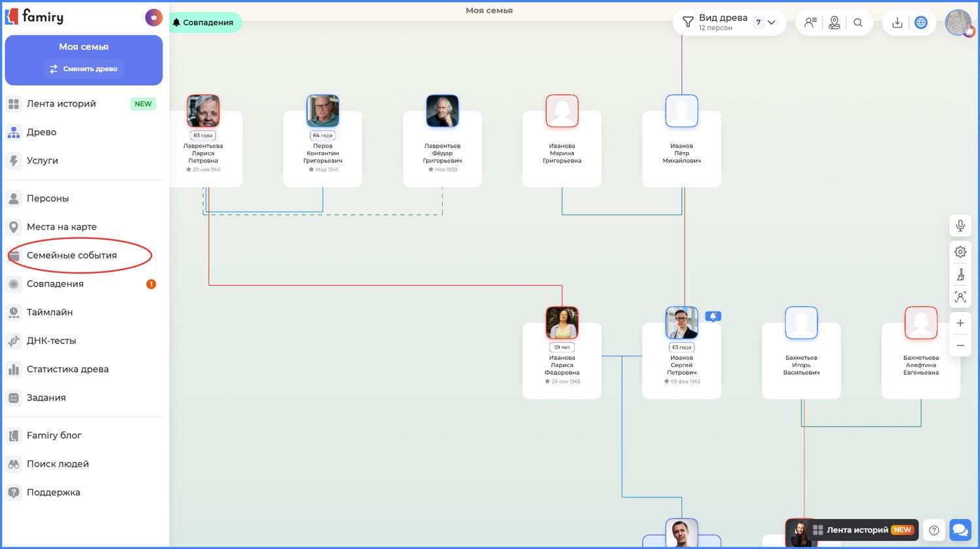Zoom in with the plus button
980x549 pixels.
(x=960, y=323)
